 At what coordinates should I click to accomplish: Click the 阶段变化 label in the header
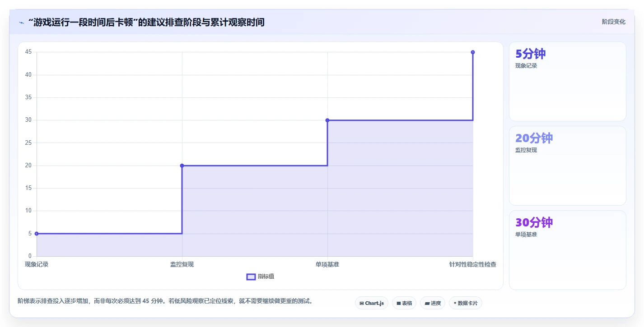pyautogui.click(x=614, y=22)
